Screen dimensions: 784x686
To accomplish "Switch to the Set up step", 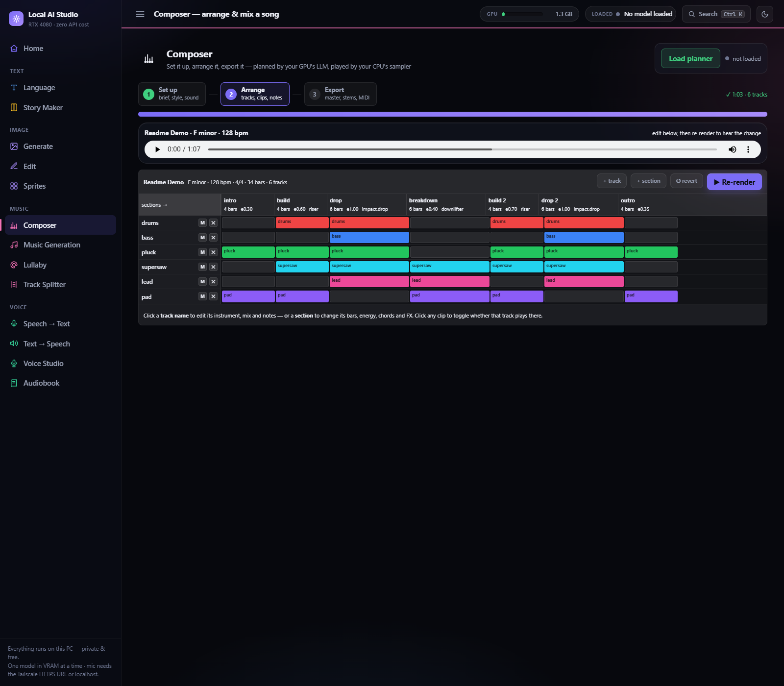I will [x=172, y=94].
